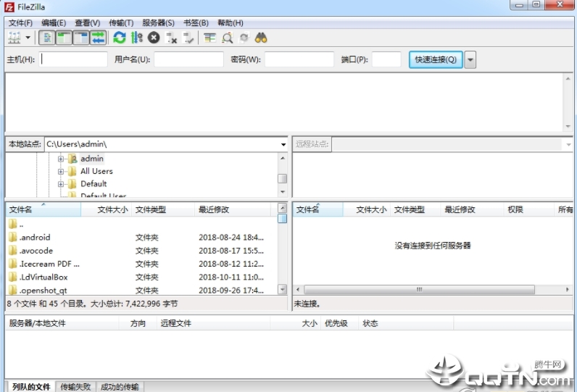This screenshot has height=392, width=577.
Task: Select the Default folder in tree
Action: click(94, 183)
